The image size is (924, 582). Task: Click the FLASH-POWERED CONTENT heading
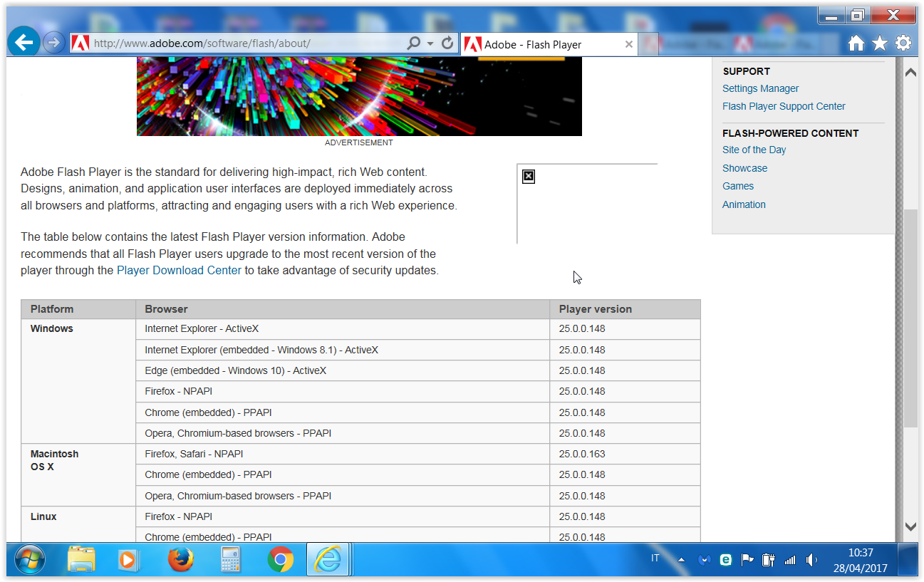point(790,133)
